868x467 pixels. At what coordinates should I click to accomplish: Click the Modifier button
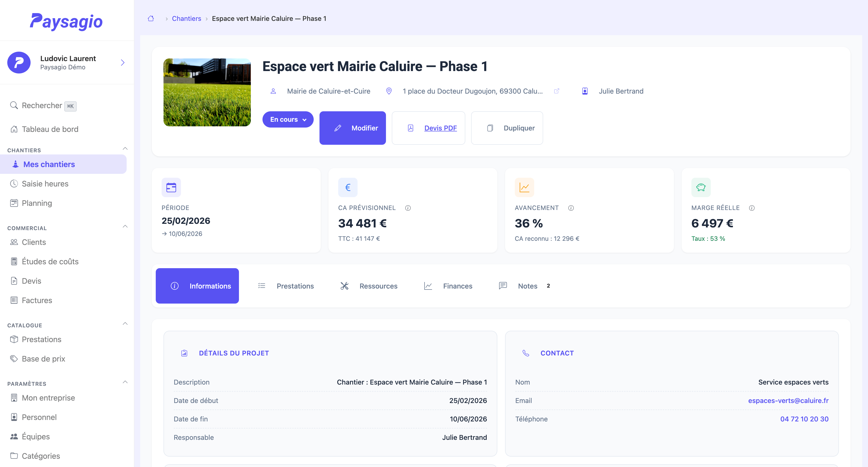click(x=352, y=128)
